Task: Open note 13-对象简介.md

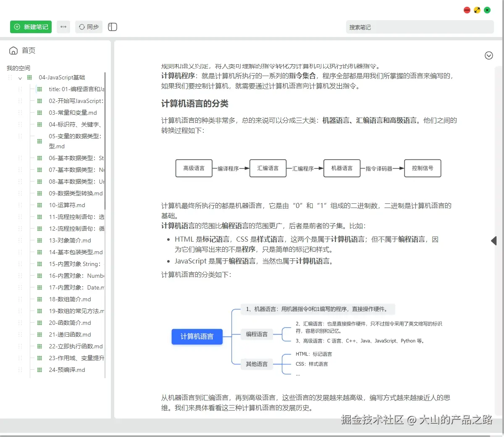Action: 70,240
